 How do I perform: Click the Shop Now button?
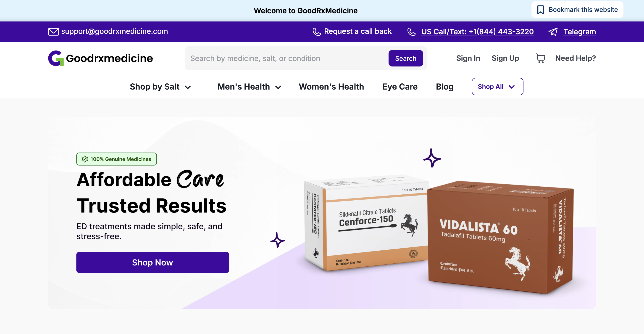[152, 262]
